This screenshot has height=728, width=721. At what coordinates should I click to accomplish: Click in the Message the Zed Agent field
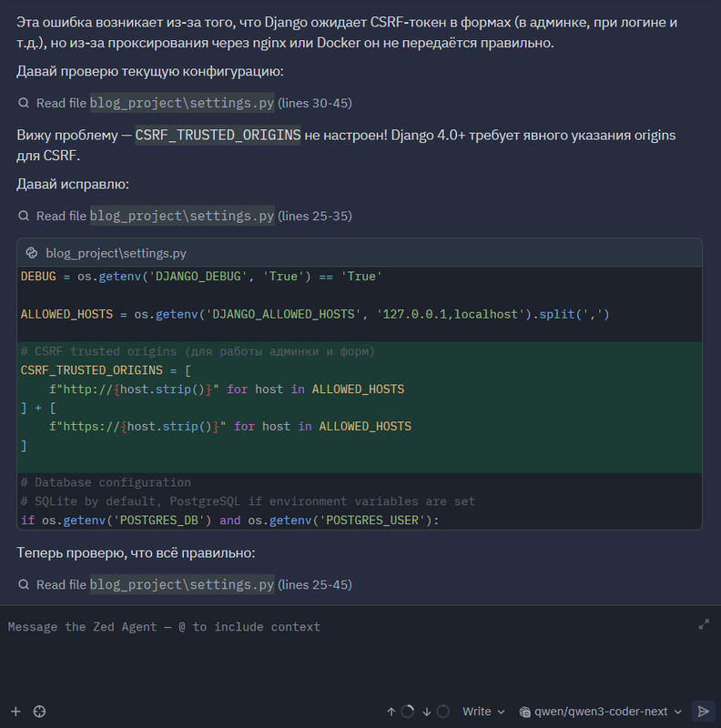(346, 627)
